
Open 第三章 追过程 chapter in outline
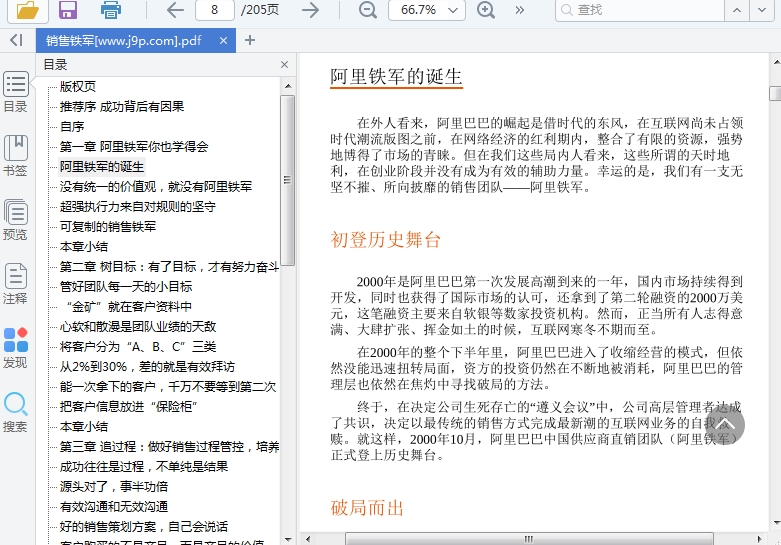(x=169, y=446)
